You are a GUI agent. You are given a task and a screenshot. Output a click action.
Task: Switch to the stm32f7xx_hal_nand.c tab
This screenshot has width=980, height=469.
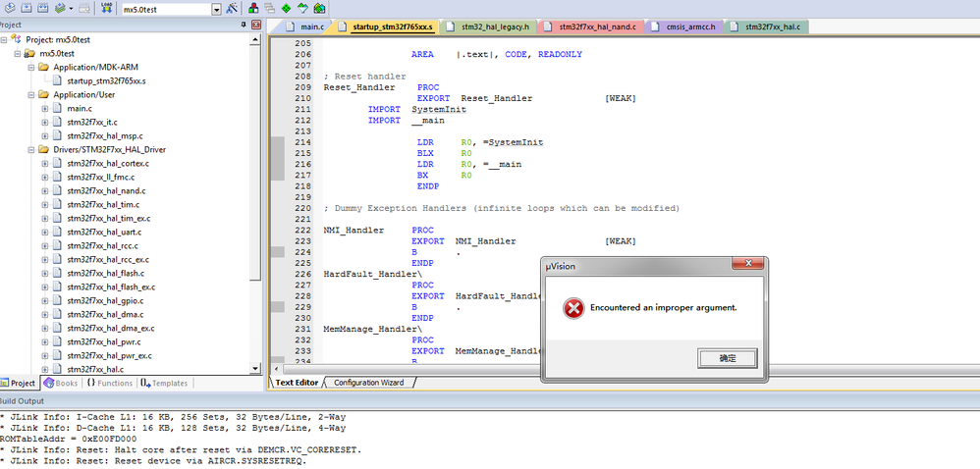(x=590, y=26)
